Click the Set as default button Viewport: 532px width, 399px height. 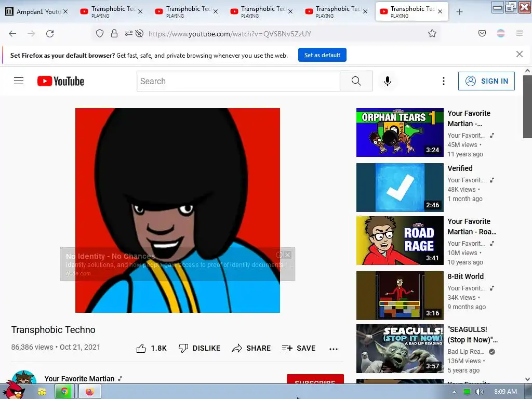coord(322,55)
